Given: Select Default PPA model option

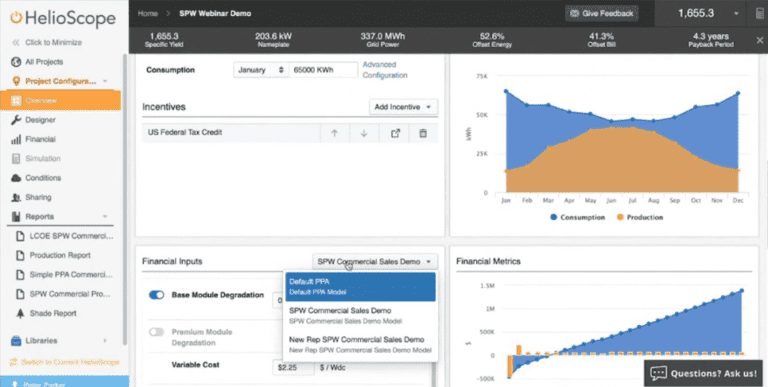Looking at the screenshot, I should click(360, 287).
